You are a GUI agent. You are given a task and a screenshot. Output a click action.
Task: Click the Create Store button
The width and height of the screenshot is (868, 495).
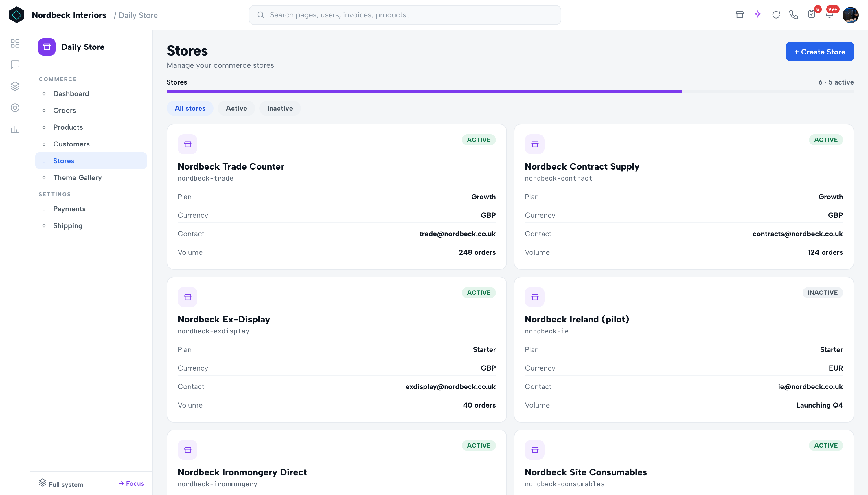pos(819,52)
